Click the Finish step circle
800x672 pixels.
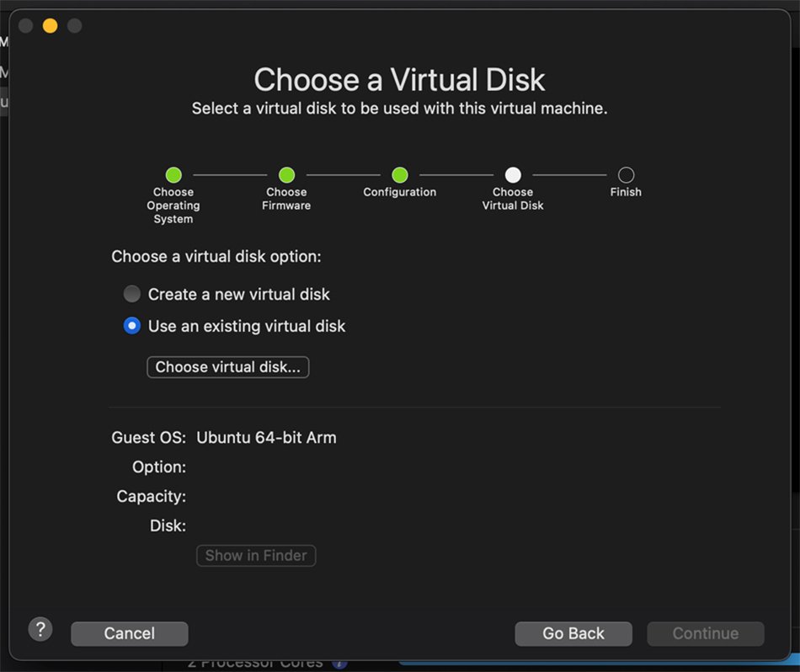626,175
